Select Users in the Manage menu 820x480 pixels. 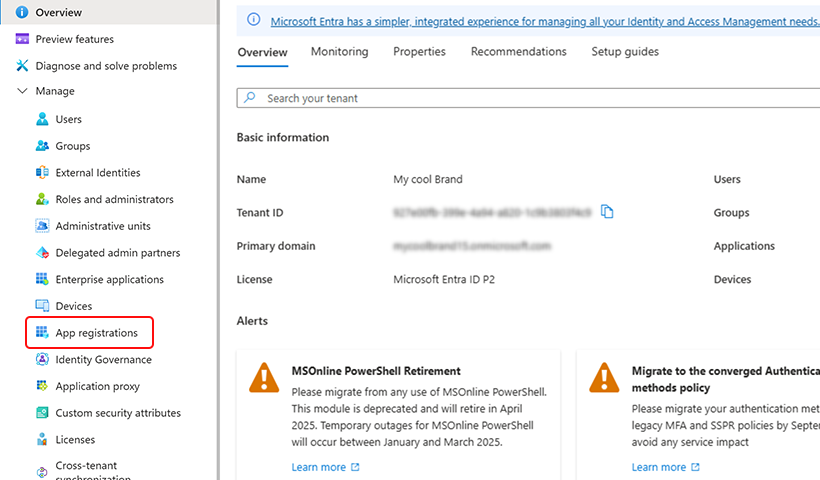coord(69,119)
